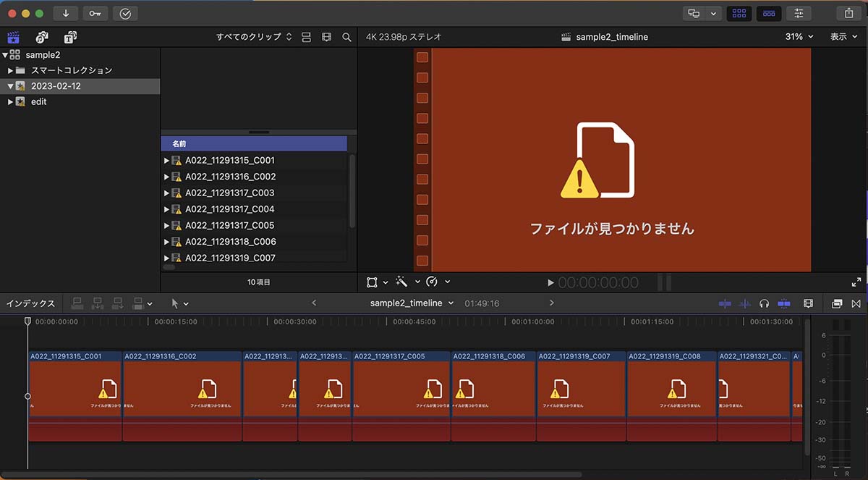The image size is (868, 480).
Task: Click the browser list vertical scrollbar
Action: pyautogui.click(x=352, y=191)
